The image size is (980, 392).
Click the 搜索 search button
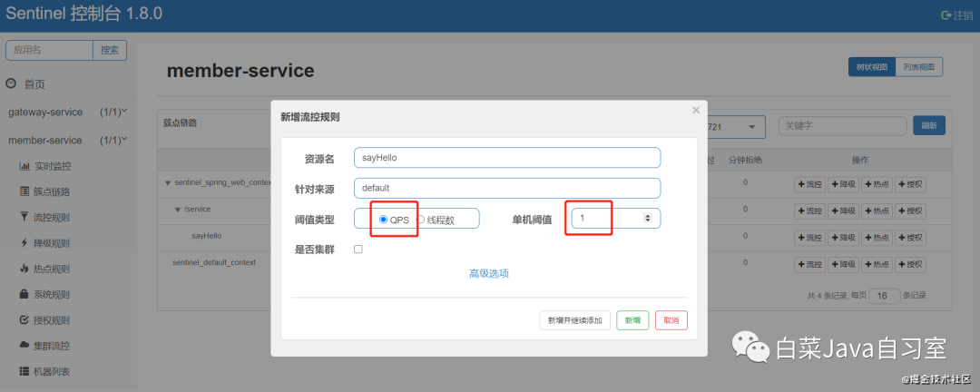[x=110, y=51]
